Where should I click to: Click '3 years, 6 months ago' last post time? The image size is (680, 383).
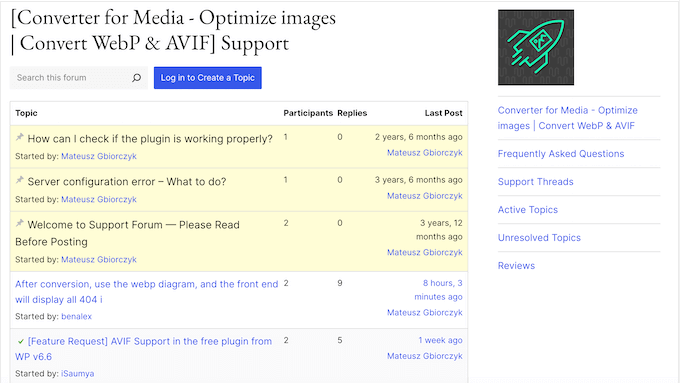418,180
